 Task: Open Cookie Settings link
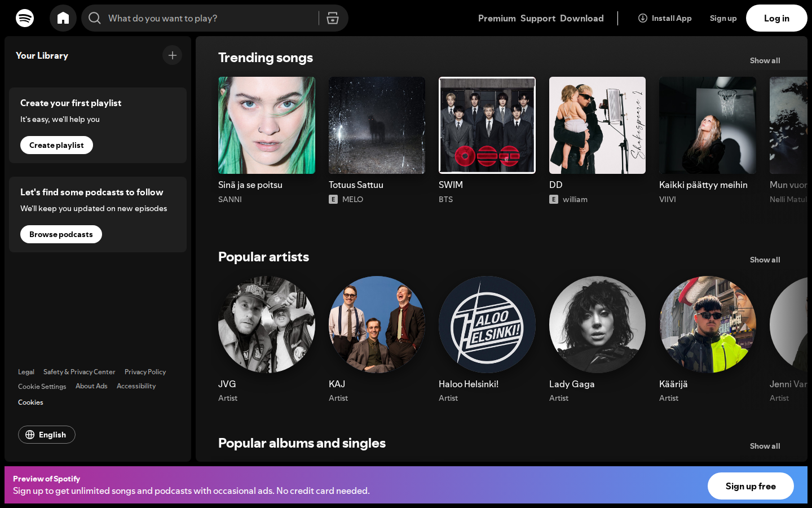pos(42,387)
